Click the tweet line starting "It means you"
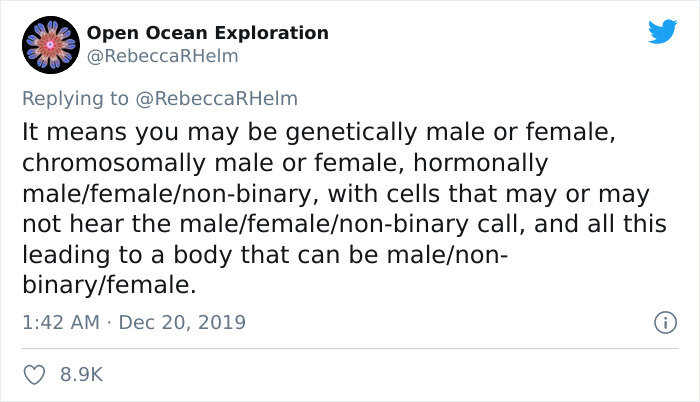 click(319, 133)
